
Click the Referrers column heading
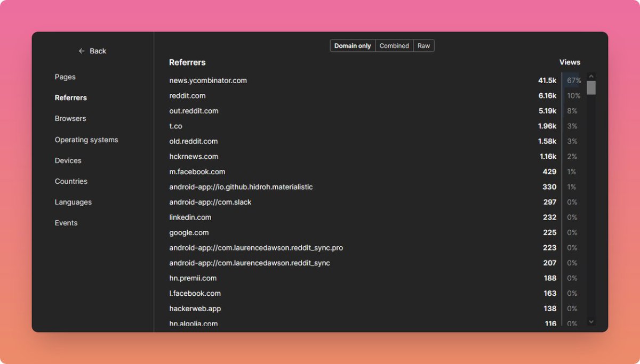click(187, 62)
